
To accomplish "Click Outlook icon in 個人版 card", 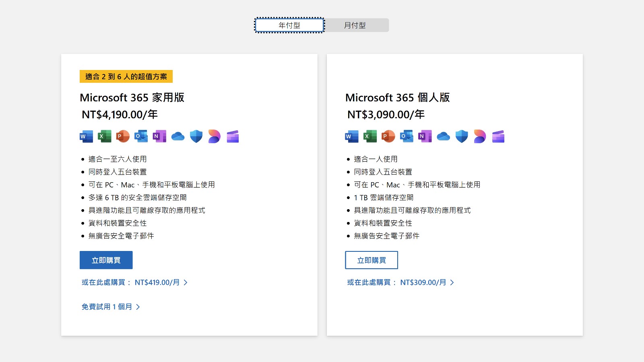I will [407, 136].
